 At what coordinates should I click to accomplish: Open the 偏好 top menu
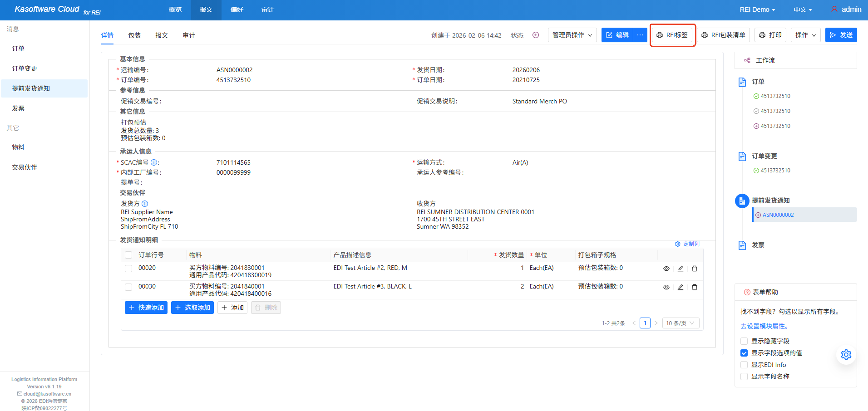pos(237,10)
